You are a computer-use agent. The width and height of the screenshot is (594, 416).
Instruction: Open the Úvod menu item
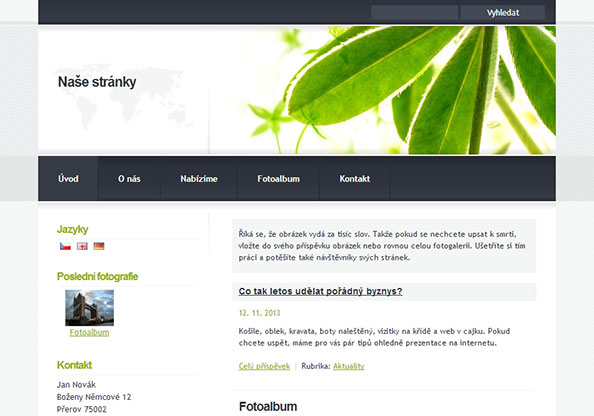coord(68,178)
